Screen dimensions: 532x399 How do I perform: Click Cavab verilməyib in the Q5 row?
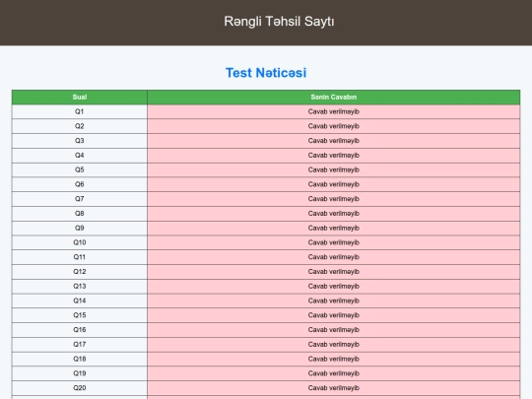334,170
